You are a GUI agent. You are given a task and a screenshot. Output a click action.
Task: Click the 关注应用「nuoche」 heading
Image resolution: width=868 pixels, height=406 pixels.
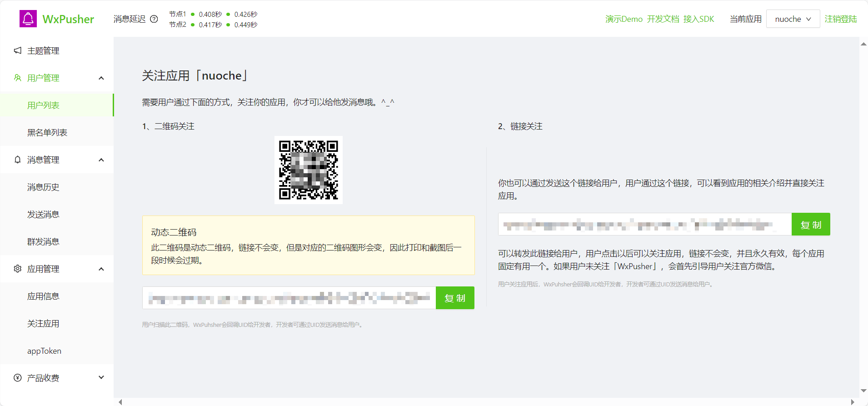click(x=195, y=75)
